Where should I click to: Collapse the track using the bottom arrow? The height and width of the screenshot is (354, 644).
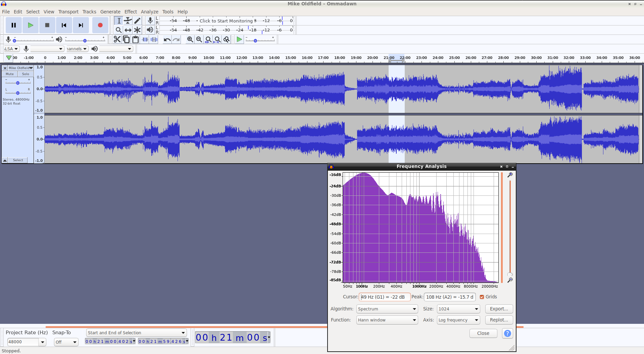5,160
